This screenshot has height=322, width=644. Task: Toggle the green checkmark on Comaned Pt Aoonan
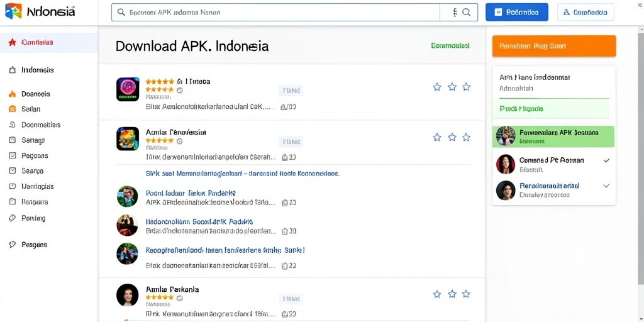pyautogui.click(x=606, y=160)
